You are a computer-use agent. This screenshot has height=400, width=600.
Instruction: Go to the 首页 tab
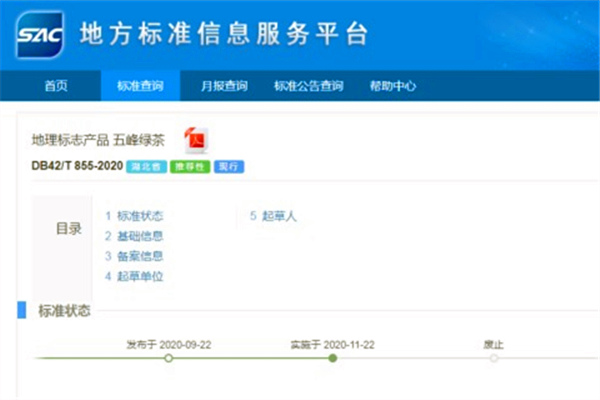(56, 86)
